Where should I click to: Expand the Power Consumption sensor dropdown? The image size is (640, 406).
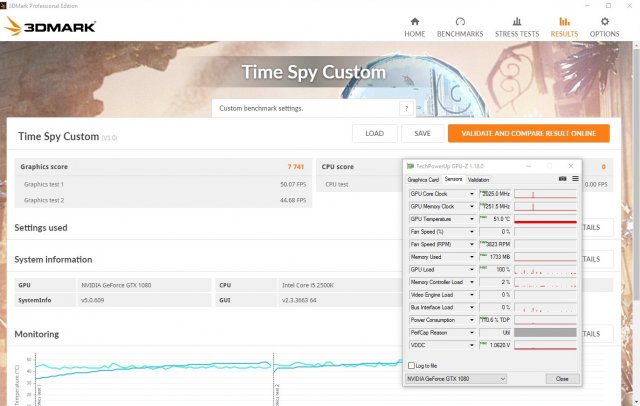click(x=473, y=320)
